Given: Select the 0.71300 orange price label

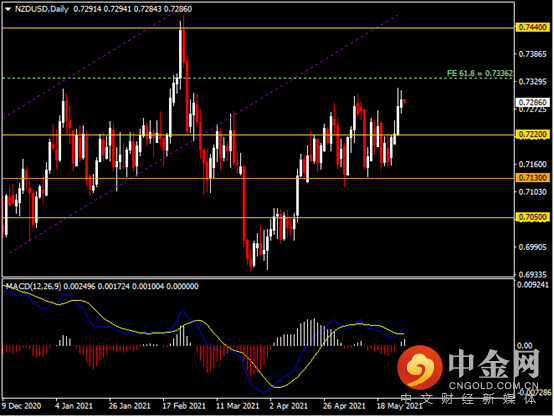Looking at the screenshot, I should coord(533,178).
